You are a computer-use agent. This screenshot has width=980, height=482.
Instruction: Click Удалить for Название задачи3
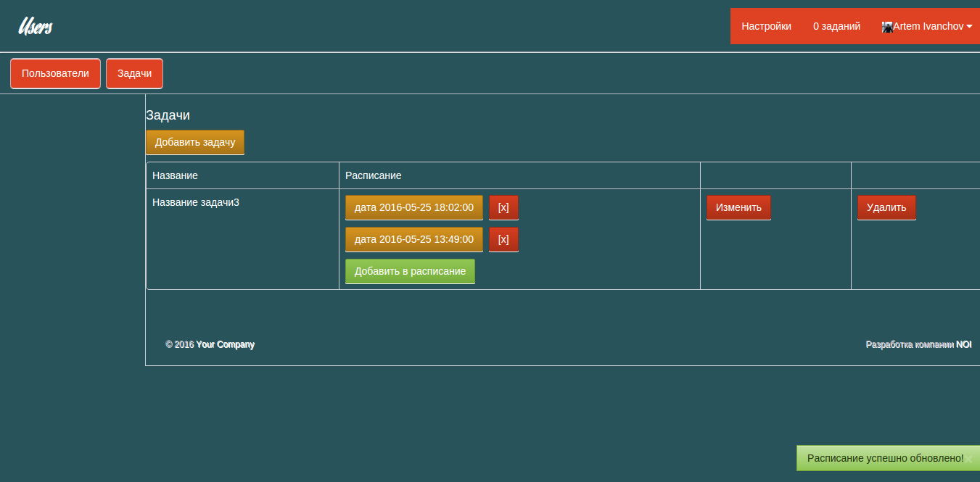coord(886,207)
